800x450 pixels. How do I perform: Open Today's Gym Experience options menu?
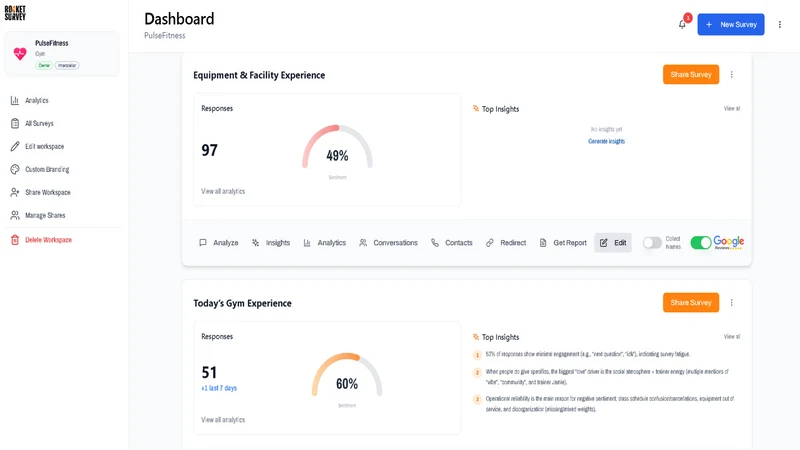pyautogui.click(x=732, y=303)
